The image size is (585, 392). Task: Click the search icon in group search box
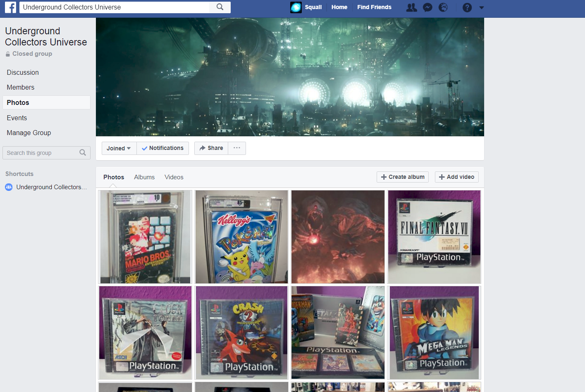(83, 153)
